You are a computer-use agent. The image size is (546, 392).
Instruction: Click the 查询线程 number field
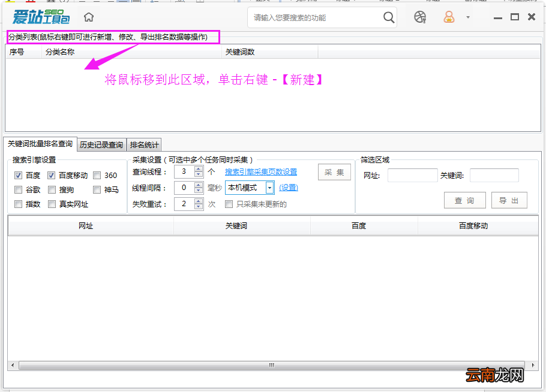tap(184, 171)
